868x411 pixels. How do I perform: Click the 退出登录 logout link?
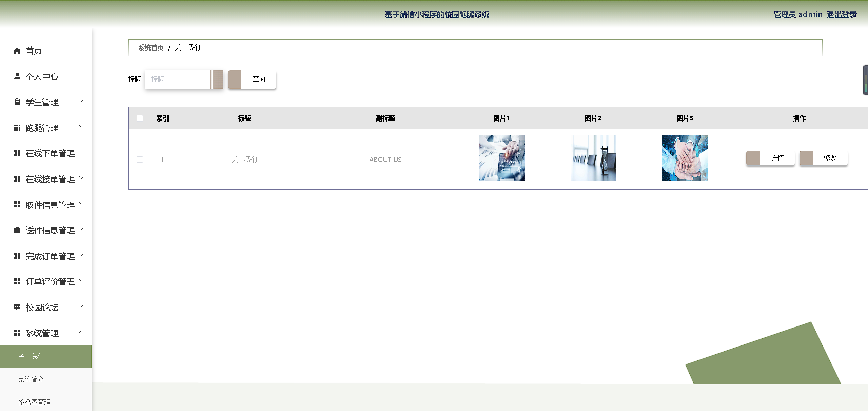click(x=842, y=14)
